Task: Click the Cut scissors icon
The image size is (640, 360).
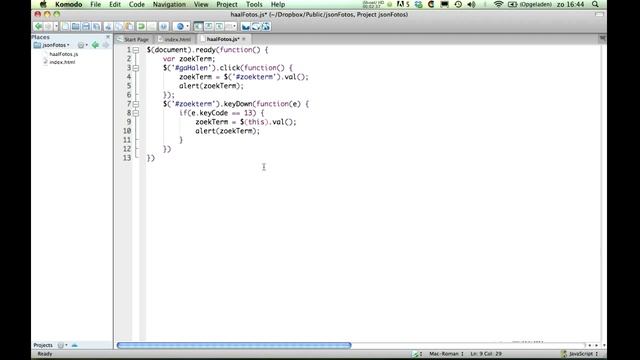Action: coord(108,27)
